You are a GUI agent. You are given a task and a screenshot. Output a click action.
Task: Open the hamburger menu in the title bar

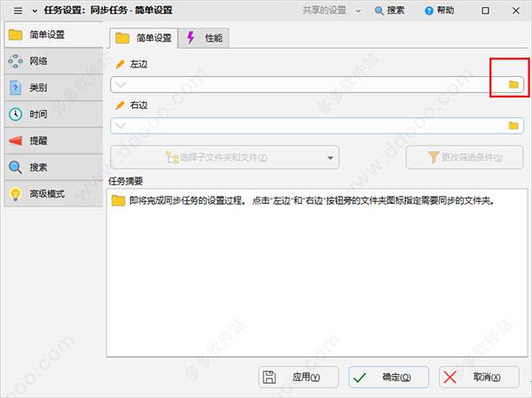click(x=17, y=11)
